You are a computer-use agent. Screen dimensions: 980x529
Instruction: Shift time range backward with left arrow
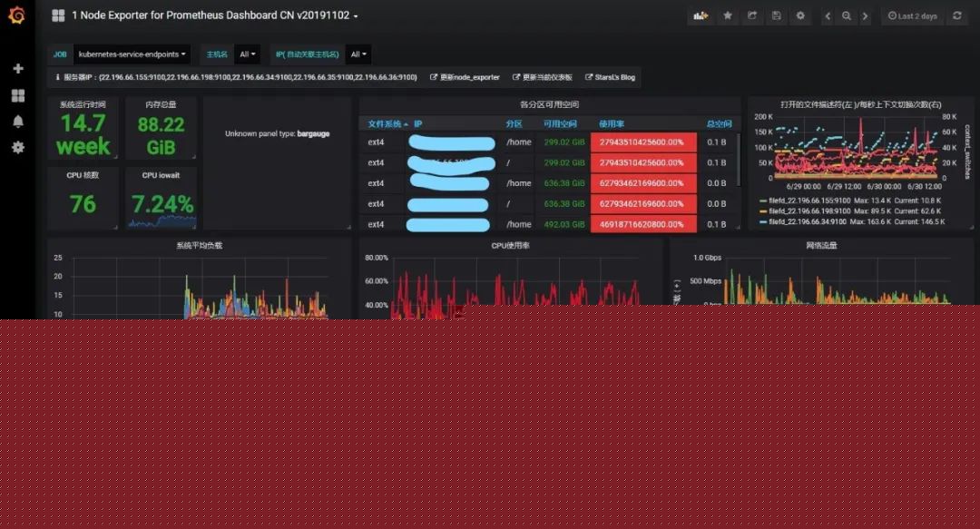(x=828, y=16)
